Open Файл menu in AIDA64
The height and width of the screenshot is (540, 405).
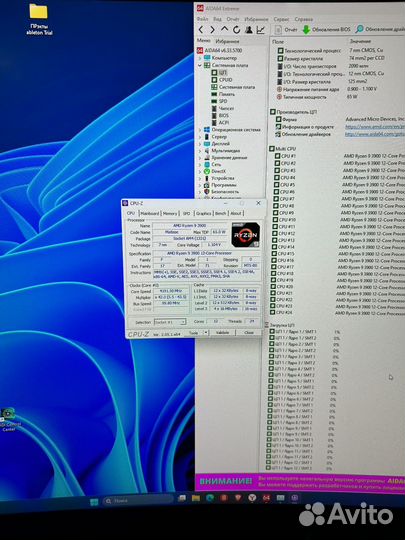coord(202,19)
